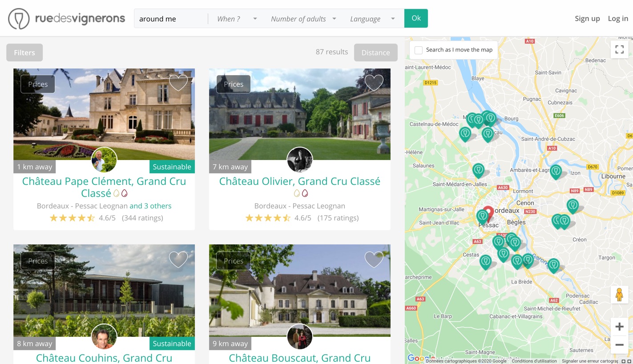Open Château Olivier, Grand Cru Classé title
The width and height of the screenshot is (633, 364).
300,181
